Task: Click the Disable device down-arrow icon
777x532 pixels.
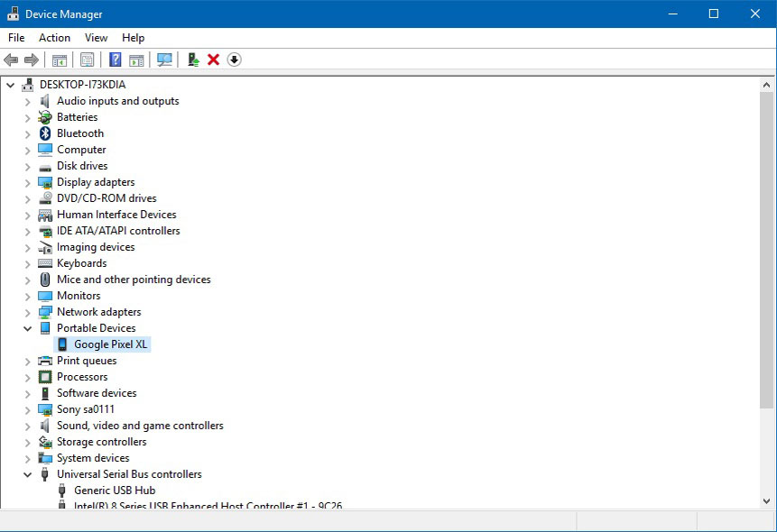Action: 234,60
